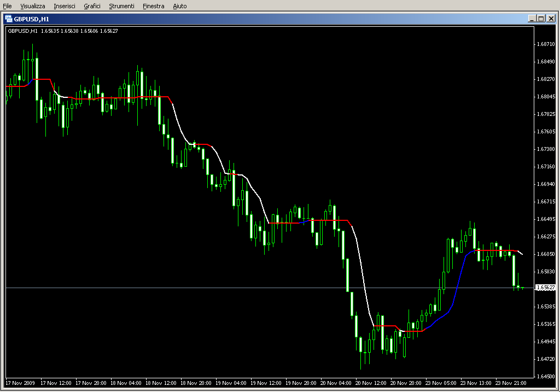This screenshot has width=560, height=392.
Task: Click the 18 Nov 20:00 time label
Action: point(196,383)
